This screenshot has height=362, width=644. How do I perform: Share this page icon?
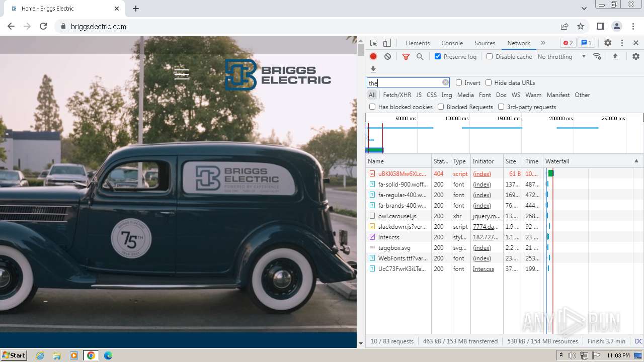pos(565,26)
